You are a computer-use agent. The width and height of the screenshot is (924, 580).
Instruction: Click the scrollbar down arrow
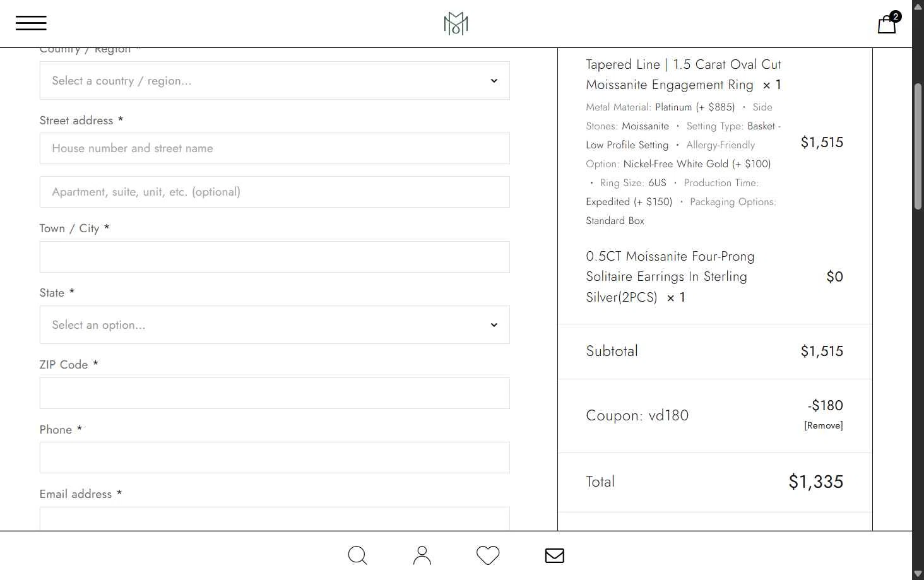[x=918, y=574]
